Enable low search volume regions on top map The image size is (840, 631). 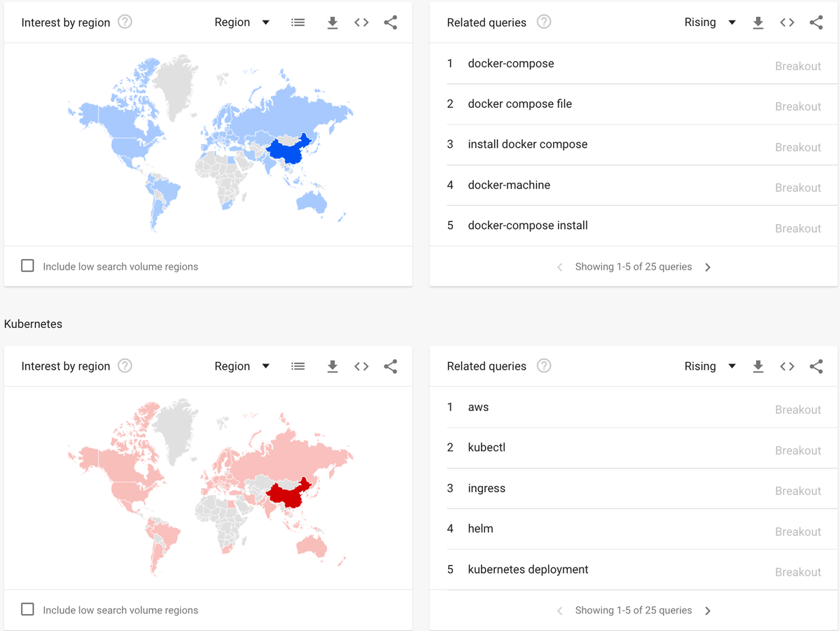tap(27, 265)
